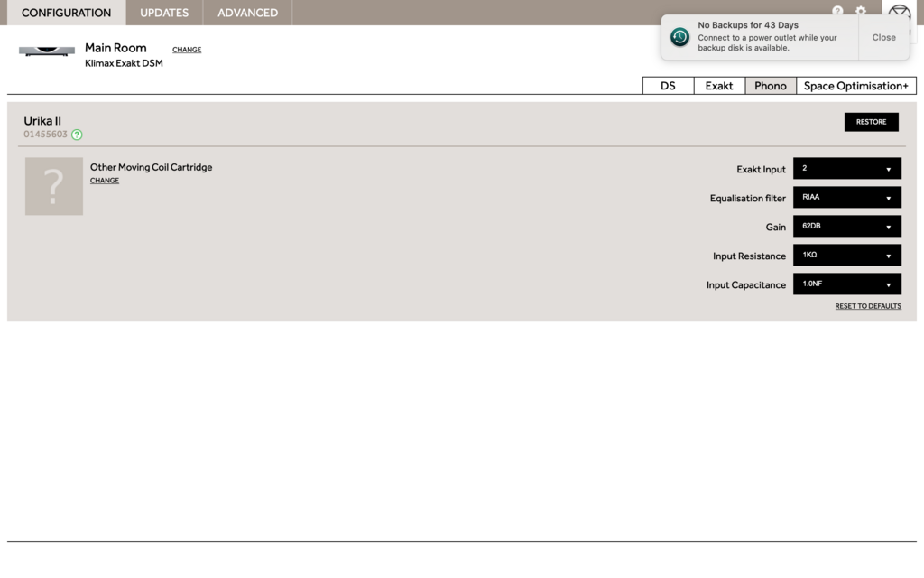Image resolution: width=924 pixels, height=578 pixels.
Task: Expand the Input Capacitance dropdown showing 1.0NF
Action: (x=846, y=284)
